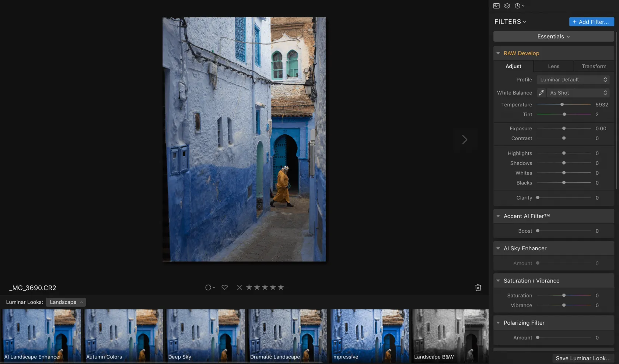Click the trash icon to delete photo

pos(478,287)
